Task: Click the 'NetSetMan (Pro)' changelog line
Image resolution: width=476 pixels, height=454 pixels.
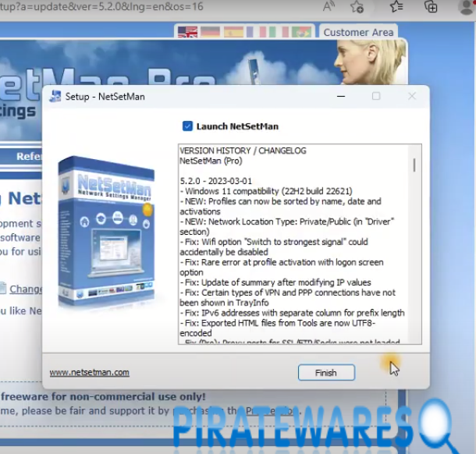Action: (x=211, y=161)
